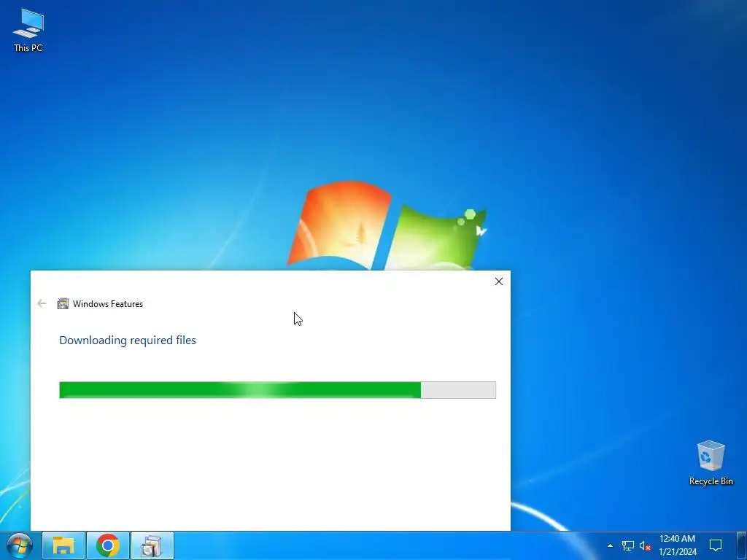Open Google Chrome from the taskbar
This screenshot has height=560, width=747.
pyautogui.click(x=108, y=545)
